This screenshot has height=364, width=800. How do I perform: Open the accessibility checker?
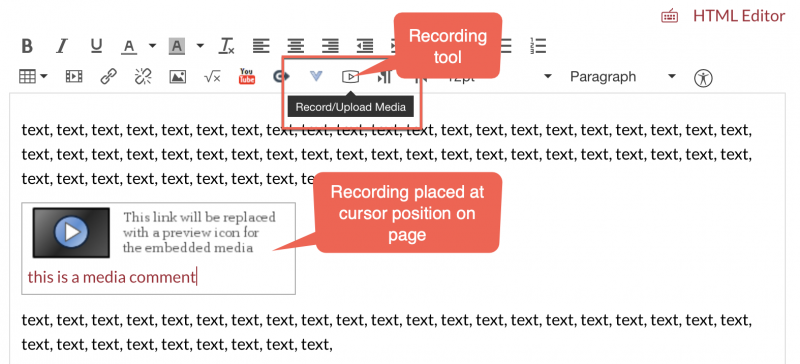pyautogui.click(x=704, y=78)
